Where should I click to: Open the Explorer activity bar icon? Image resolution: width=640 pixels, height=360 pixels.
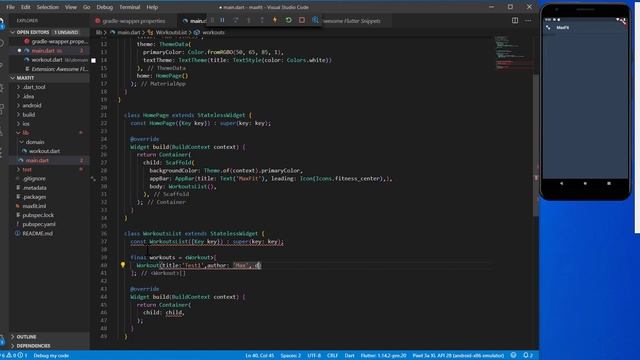tap(2, 22)
